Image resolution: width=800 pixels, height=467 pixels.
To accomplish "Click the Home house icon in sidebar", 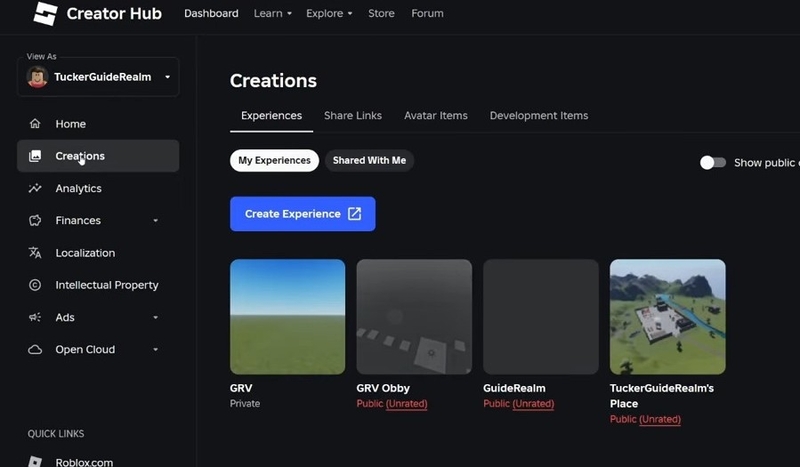I will (x=35, y=124).
